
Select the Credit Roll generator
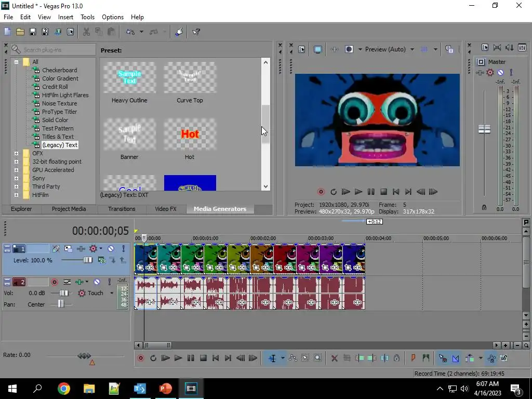(x=55, y=87)
